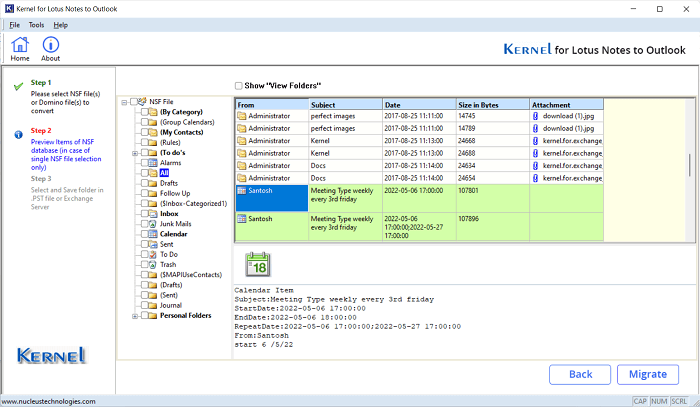Click the mail icon in first Docs row

[242, 166]
